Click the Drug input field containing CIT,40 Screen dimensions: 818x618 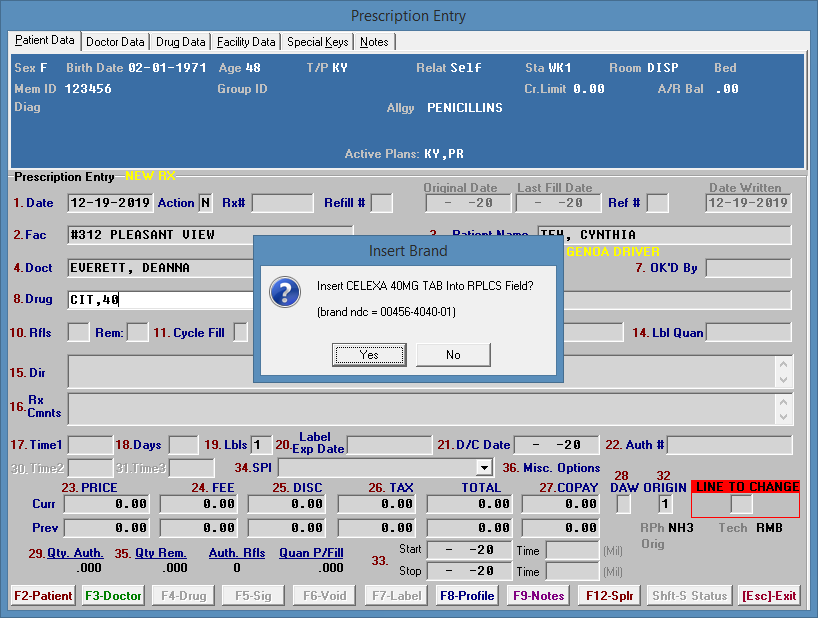coord(160,300)
